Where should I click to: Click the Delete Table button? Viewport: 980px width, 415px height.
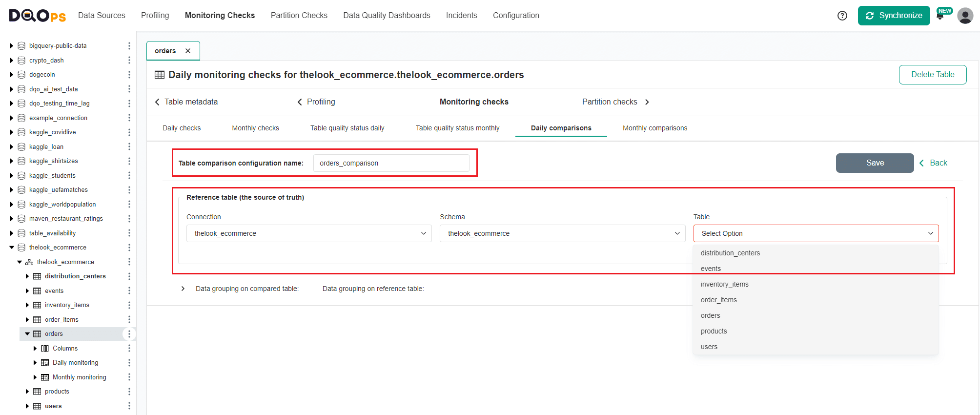[933, 75]
